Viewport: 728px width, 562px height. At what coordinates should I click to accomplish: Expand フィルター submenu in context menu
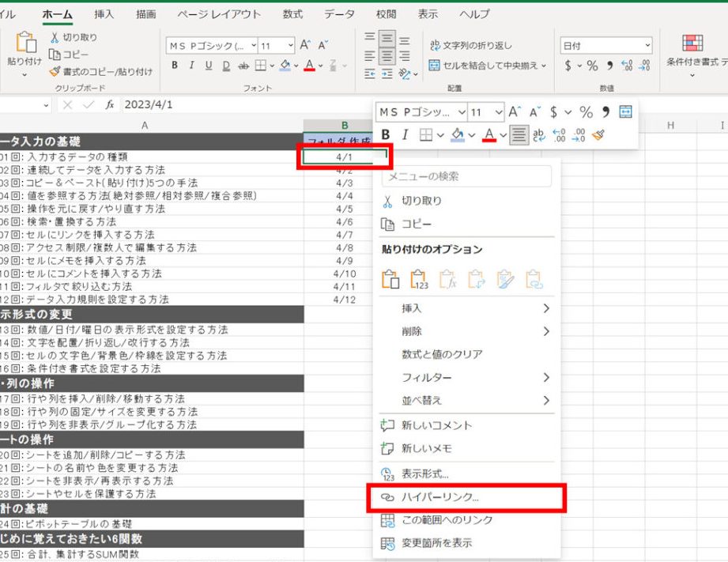tap(466, 378)
